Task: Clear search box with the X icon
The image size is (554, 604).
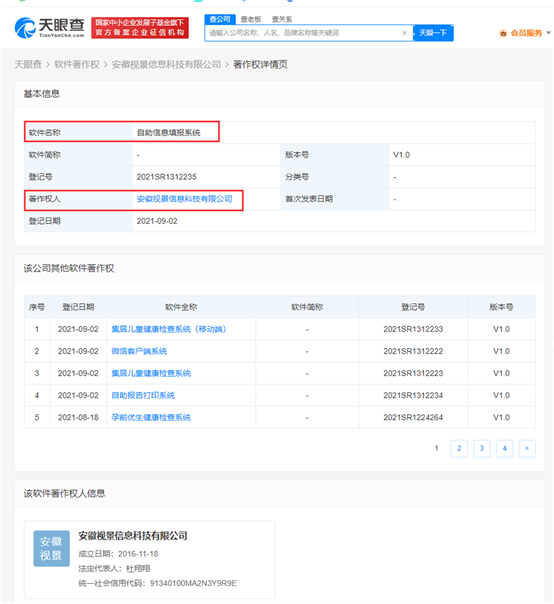Action: click(404, 33)
